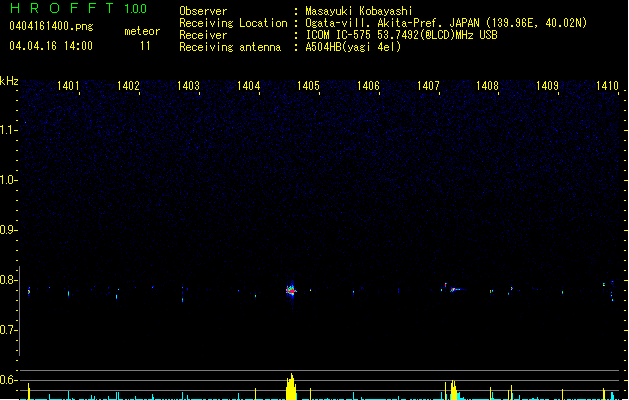The height and width of the screenshot is (400, 629).
Task: Click the Receiving antenna label
Action: coord(230,47)
